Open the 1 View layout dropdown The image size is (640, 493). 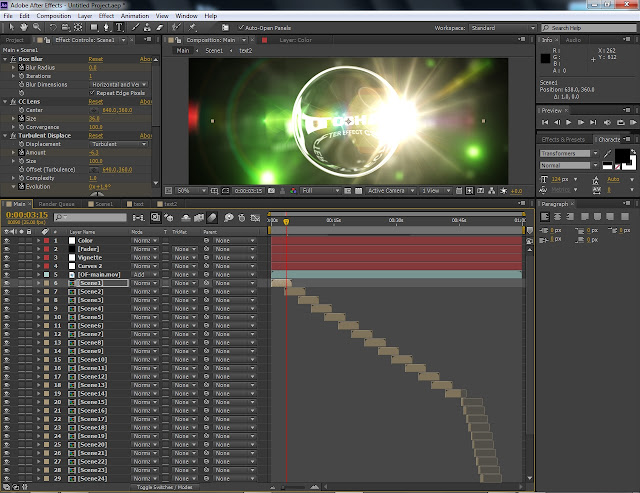436,191
